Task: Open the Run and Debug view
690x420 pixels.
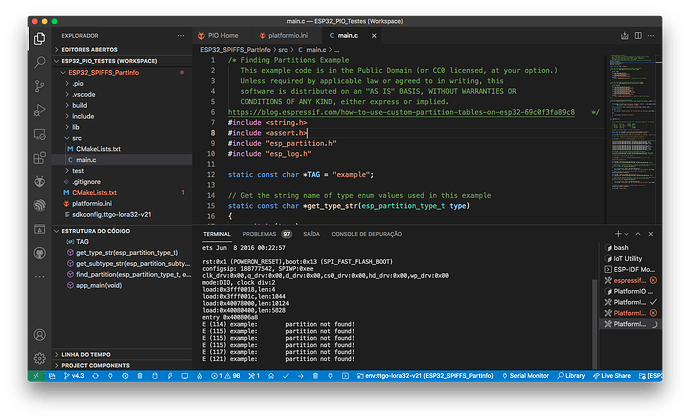Action: 40,110
